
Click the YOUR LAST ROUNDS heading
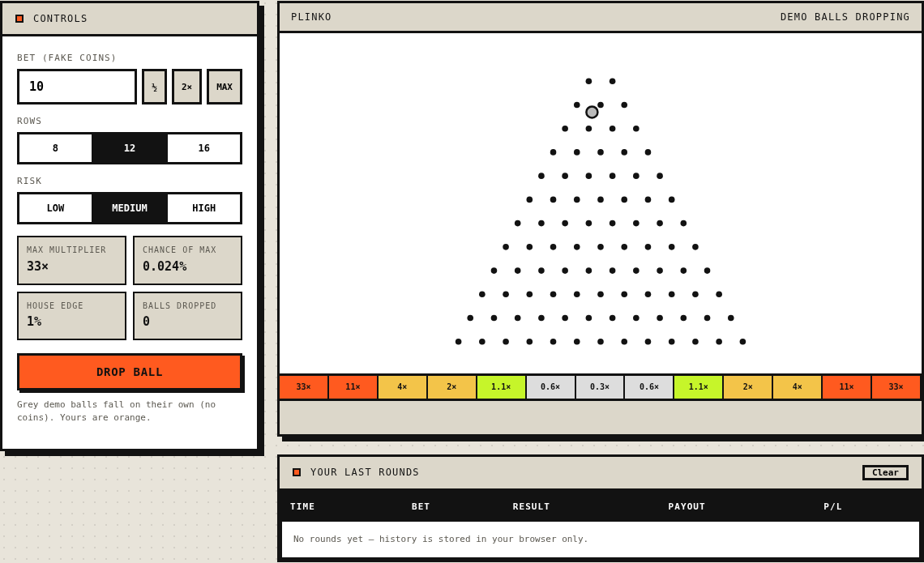365,472
